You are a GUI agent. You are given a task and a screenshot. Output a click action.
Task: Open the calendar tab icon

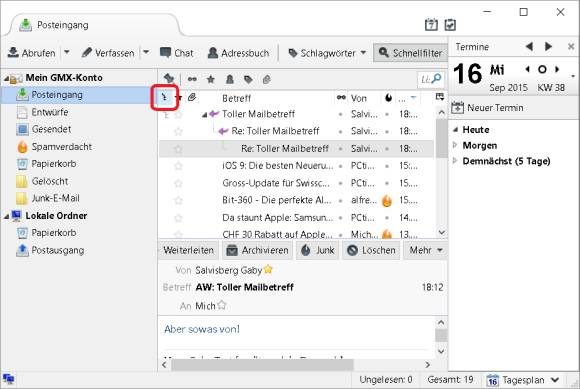tap(431, 24)
